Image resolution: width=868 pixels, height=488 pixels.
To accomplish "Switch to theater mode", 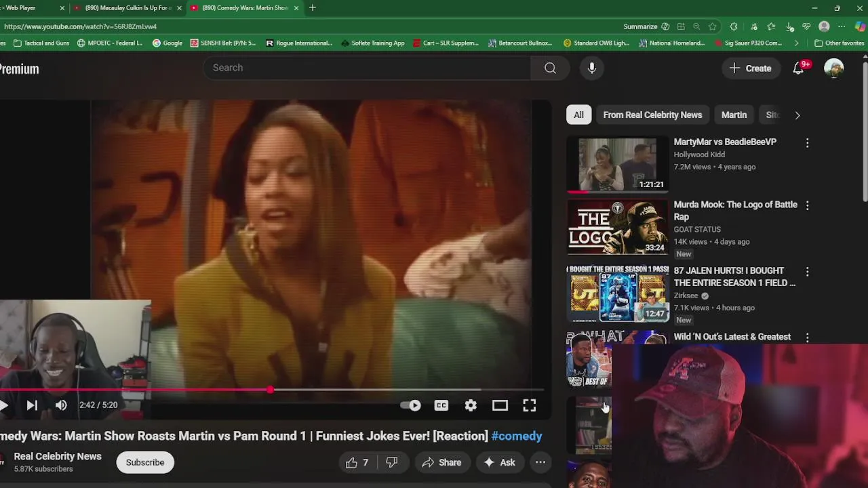I will point(500,405).
